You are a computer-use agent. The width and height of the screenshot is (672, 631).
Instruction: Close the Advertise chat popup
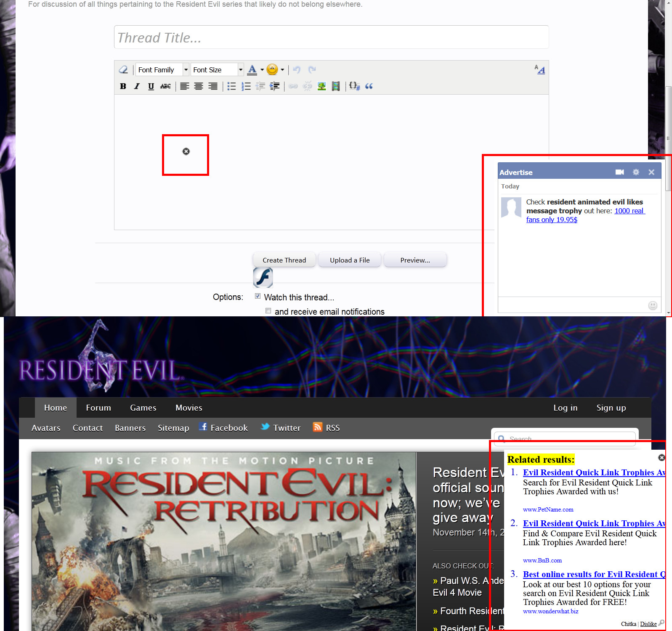(651, 172)
